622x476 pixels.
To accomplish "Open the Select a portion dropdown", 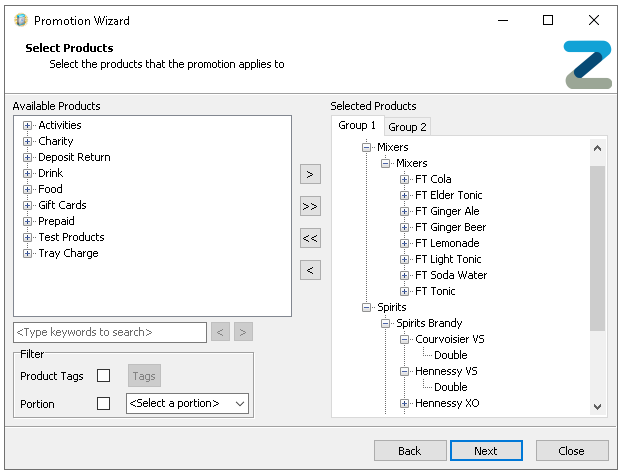I will pos(187,404).
